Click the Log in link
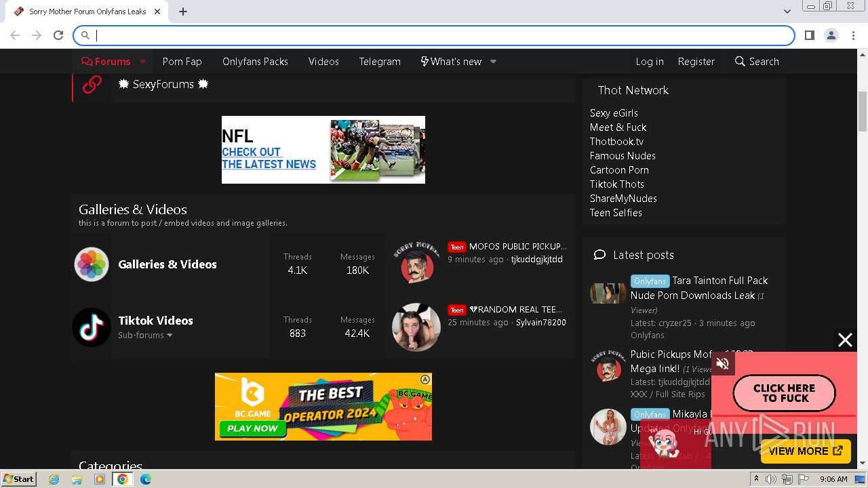 (x=650, y=61)
